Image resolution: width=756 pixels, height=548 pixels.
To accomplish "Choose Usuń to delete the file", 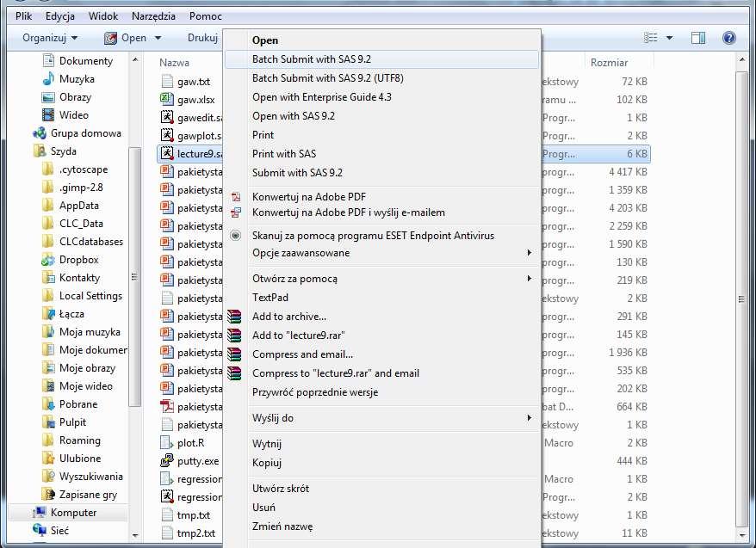I will coord(381,507).
